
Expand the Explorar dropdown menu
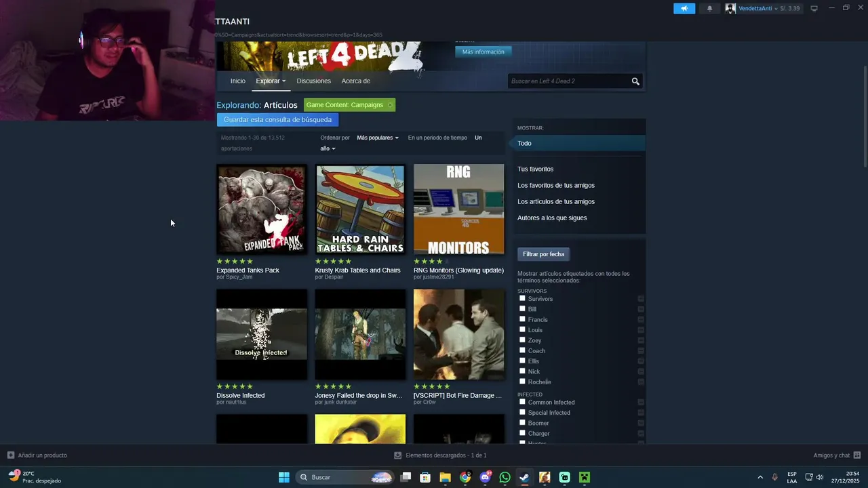click(x=271, y=81)
